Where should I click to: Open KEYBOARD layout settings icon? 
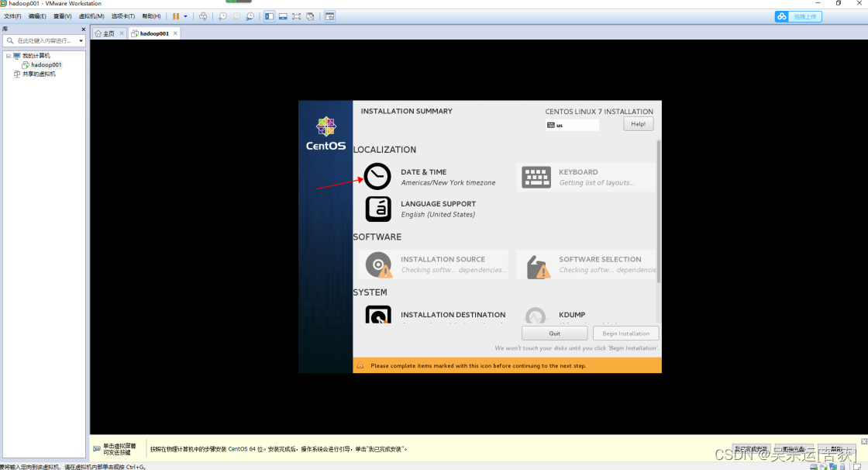[536, 178]
